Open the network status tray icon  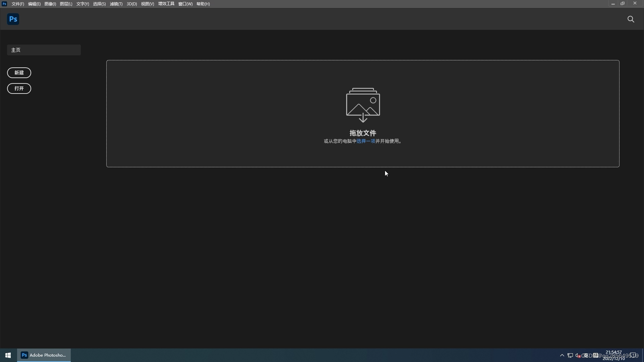coord(570,355)
